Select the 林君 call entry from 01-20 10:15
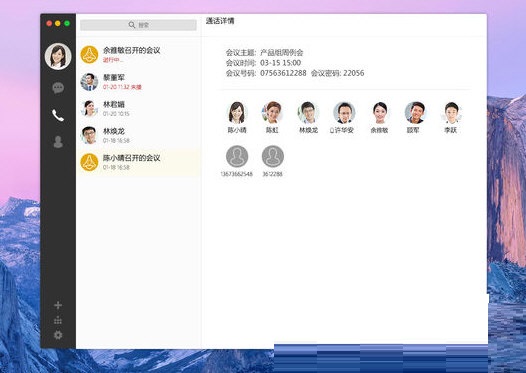The image size is (526, 373). 138,109
